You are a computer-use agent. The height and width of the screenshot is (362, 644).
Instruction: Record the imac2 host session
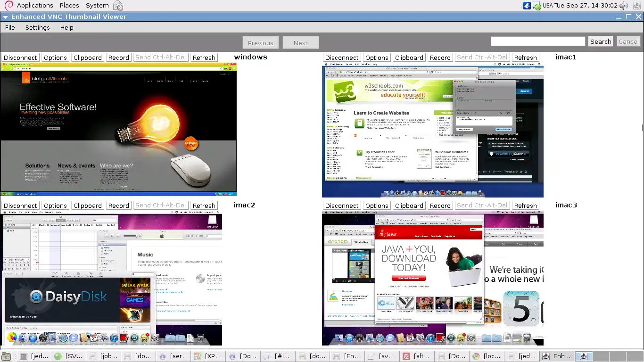pos(119,206)
